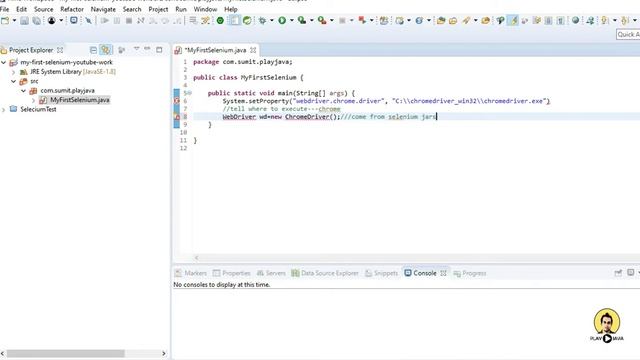Switch to the Servers tab

271,273
